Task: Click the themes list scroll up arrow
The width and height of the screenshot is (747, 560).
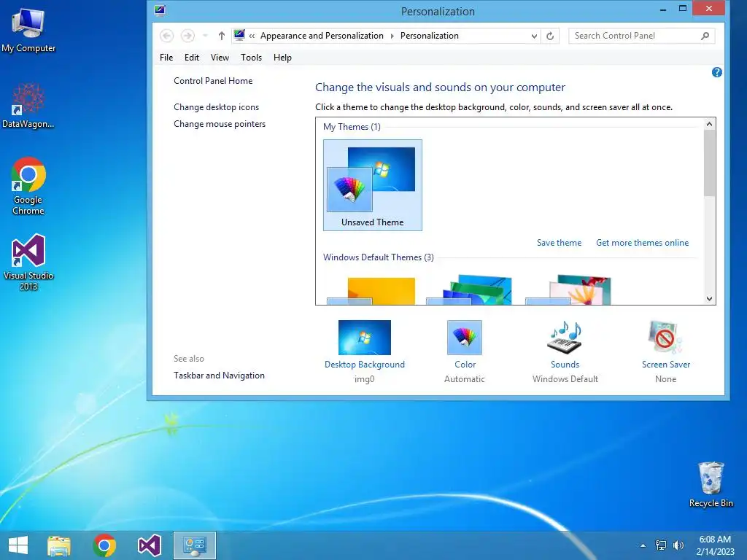Action: (x=709, y=124)
